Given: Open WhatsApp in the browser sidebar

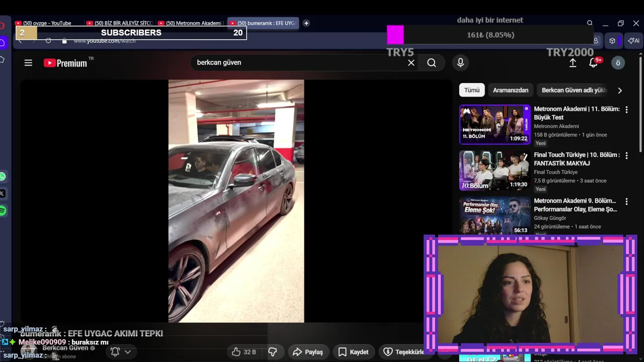Looking at the screenshot, I should tap(3, 176).
